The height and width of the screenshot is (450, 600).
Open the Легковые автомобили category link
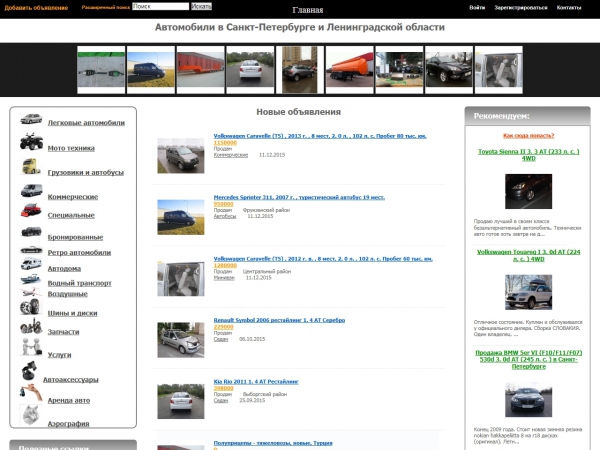86,123
